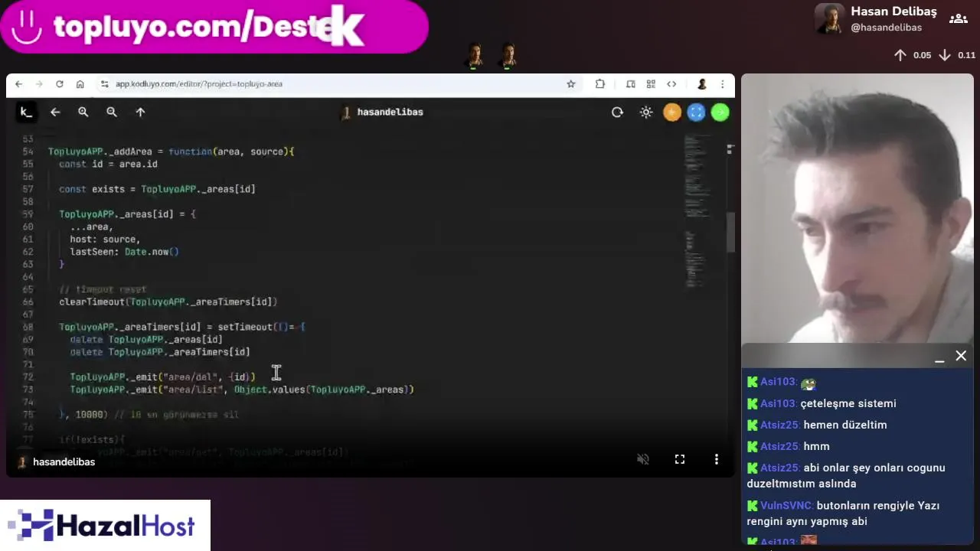Click the line "lastSeen: Date.now()"
980x551 pixels.
(124, 252)
